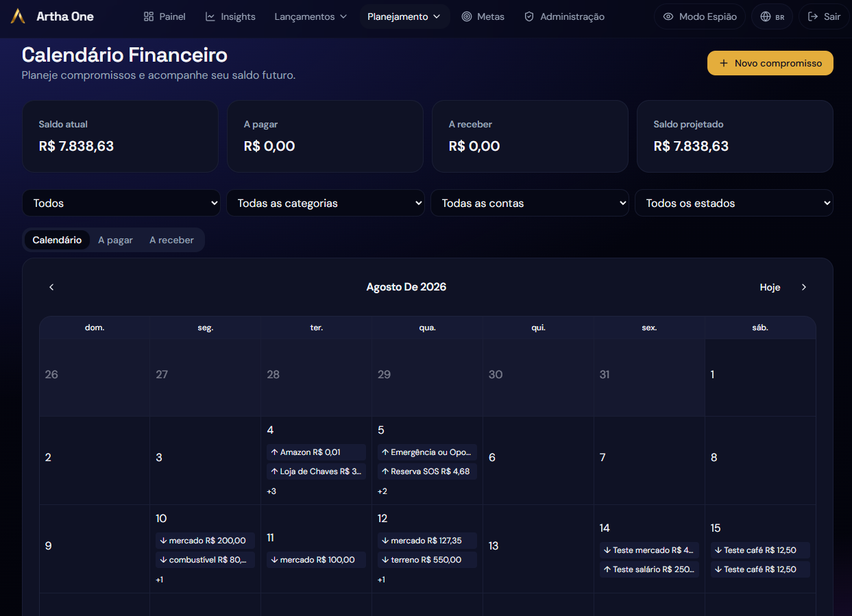Open the mercado R$ 100,00 entry
This screenshot has height=616, width=852.
[316, 560]
